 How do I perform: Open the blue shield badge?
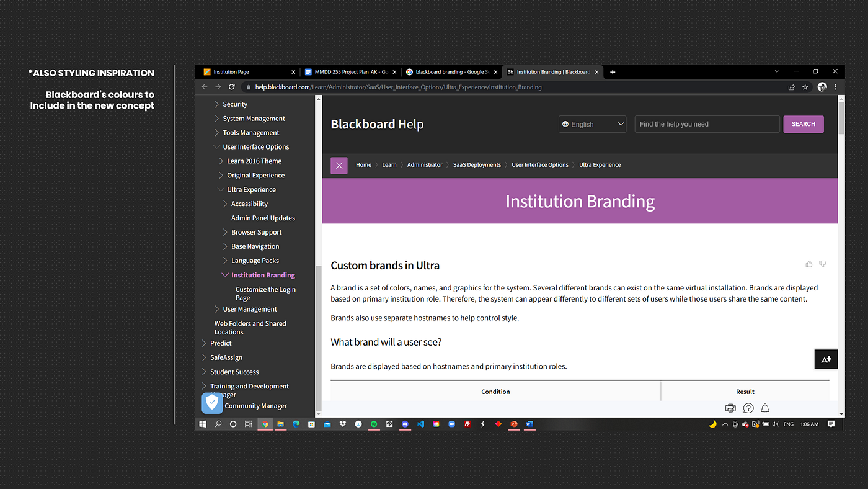pos(213,403)
